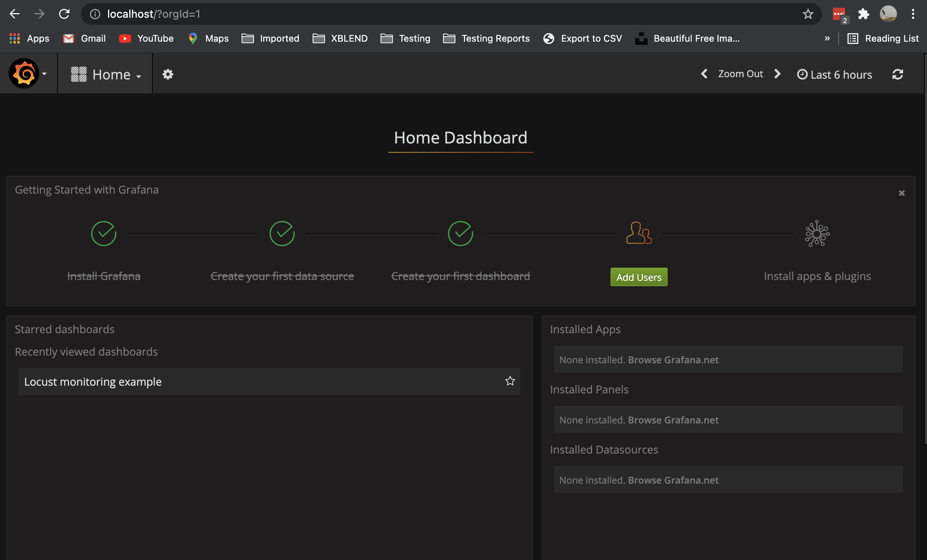
Task: Open the Reading List
Action: click(883, 39)
